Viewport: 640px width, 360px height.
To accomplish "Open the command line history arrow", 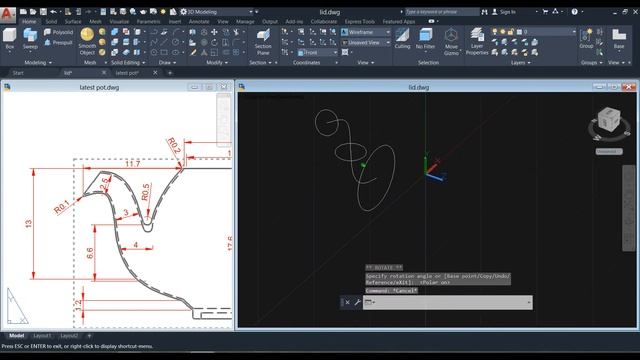I will [x=529, y=302].
